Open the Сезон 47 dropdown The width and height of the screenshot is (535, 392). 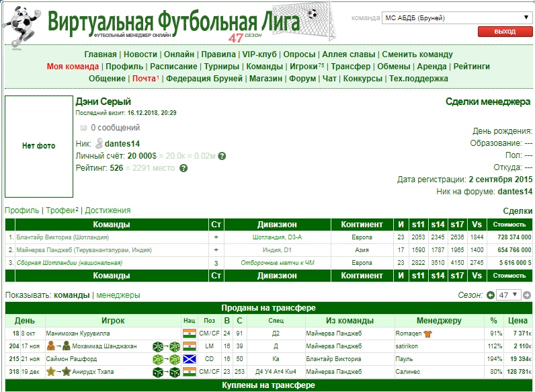point(508,295)
